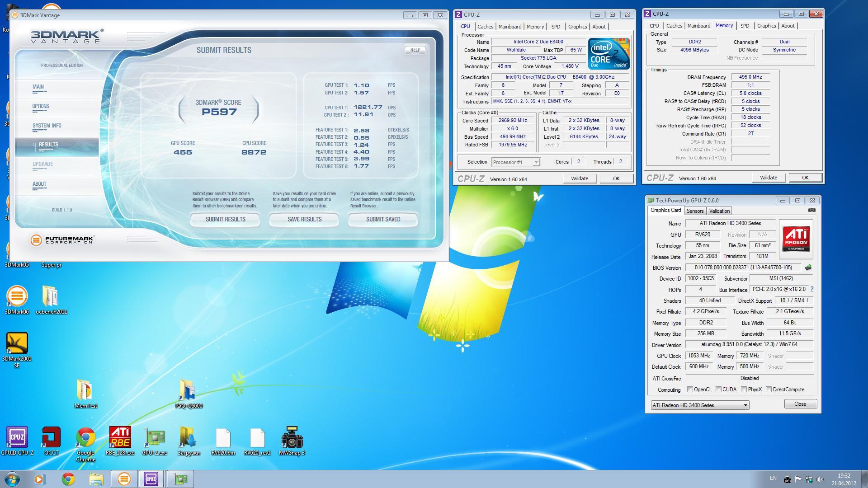Switch to Validation tab in GPU-Z
Screen dimensions: 868x488
click(719, 211)
